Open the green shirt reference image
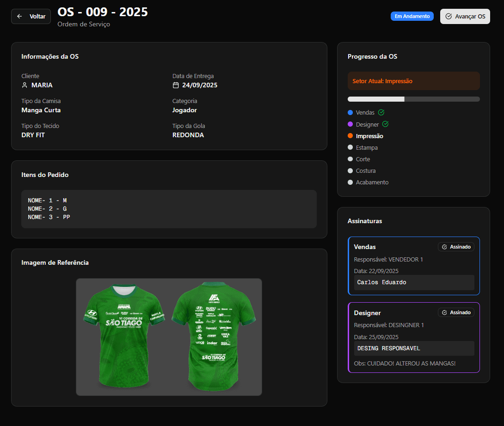This screenshot has width=504, height=426. coord(169,337)
